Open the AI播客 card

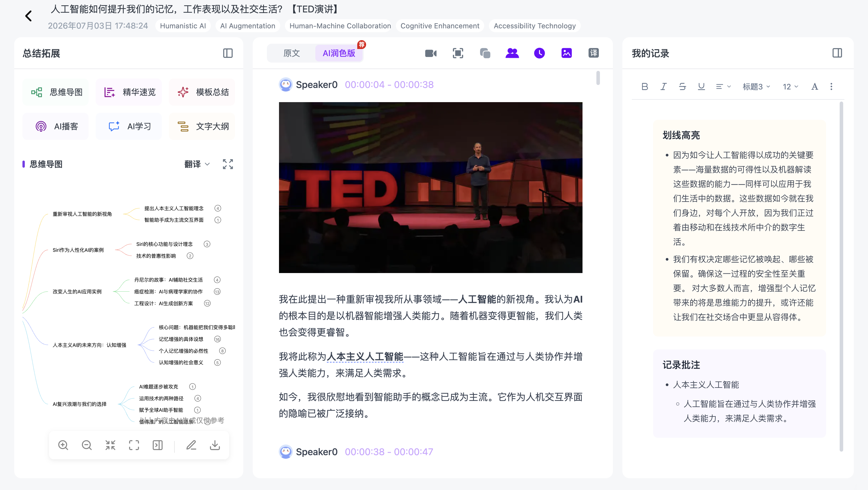(x=56, y=126)
